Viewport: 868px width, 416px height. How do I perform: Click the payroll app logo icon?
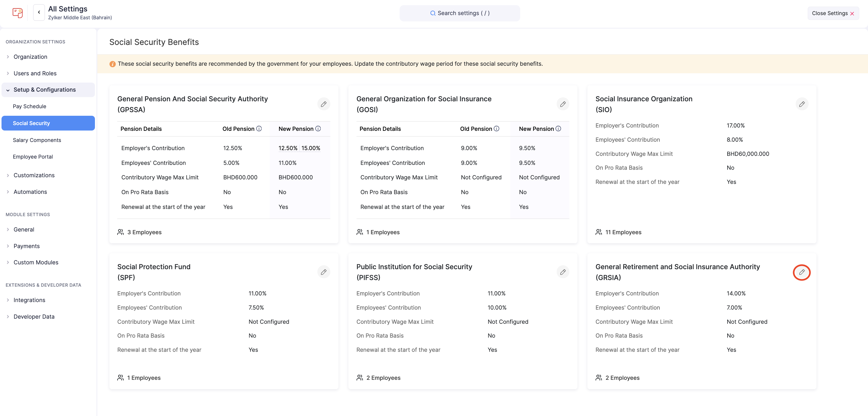point(17,13)
